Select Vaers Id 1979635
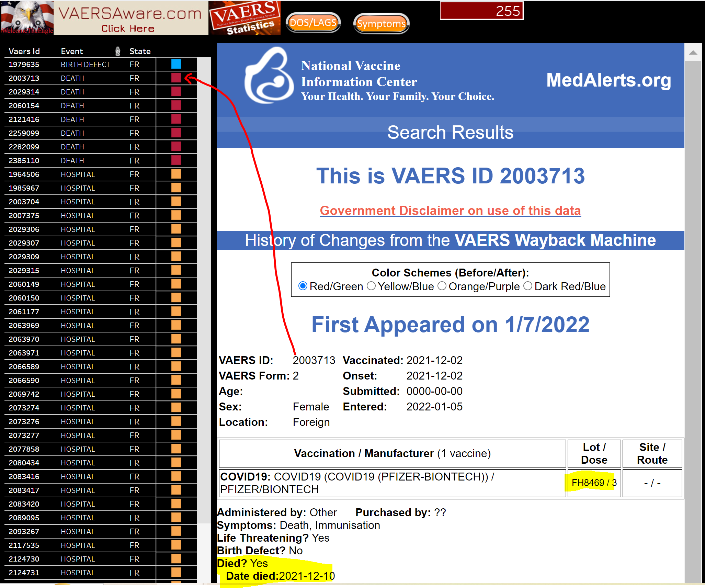The height and width of the screenshot is (588, 705). point(24,64)
